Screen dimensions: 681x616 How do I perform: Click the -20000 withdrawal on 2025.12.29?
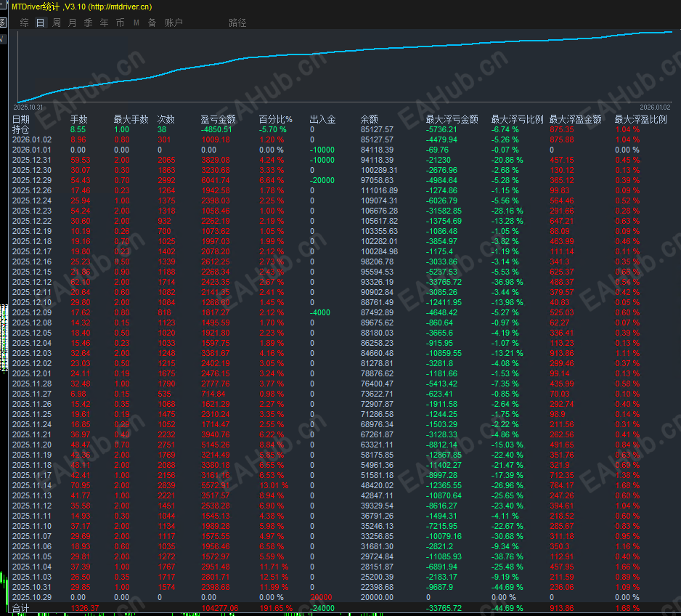pyautogui.click(x=322, y=180)
